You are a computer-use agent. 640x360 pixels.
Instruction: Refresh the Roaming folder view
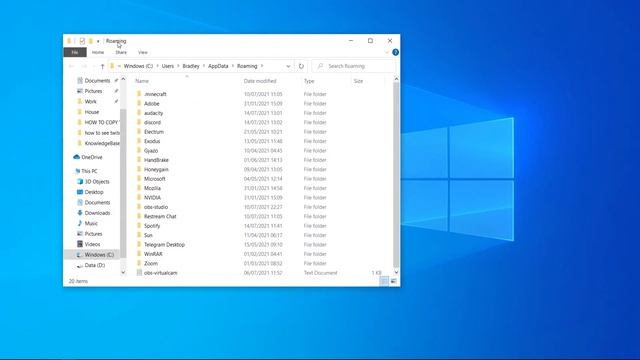[x=301, y=66]
